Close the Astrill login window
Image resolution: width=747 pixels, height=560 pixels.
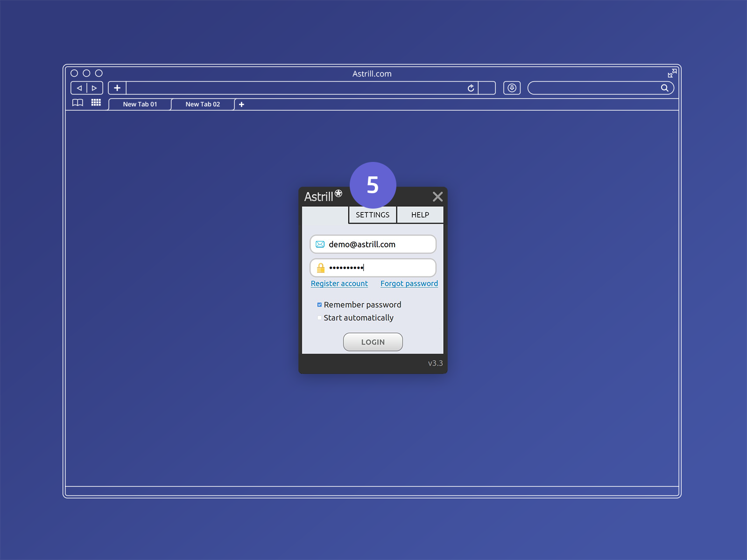click(437, 196)
